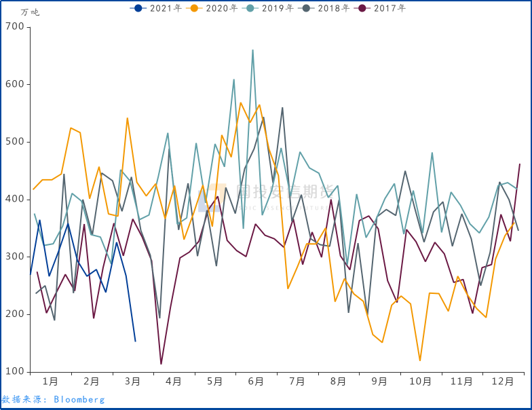The image size is (532, 410).
Task: Click the 2019 line's highest peak in June
Action: click(x=252, y=50)
